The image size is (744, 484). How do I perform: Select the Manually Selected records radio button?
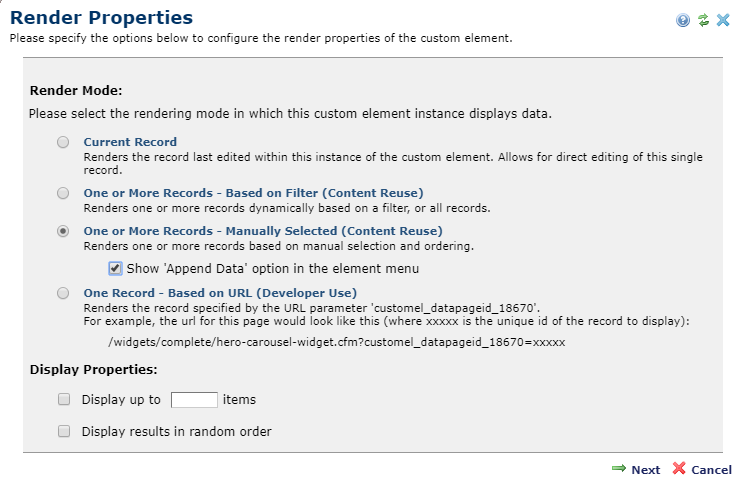63,231
